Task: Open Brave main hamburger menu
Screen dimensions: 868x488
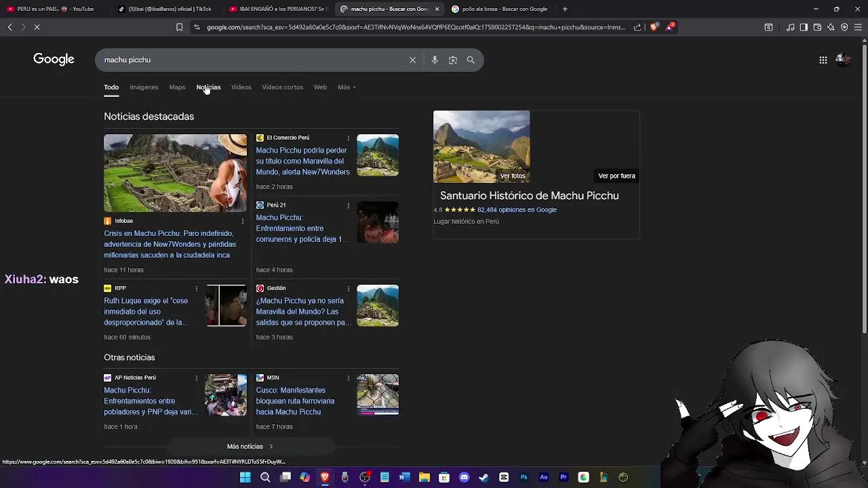Action: pyautogui.click(x=858, y=27)
